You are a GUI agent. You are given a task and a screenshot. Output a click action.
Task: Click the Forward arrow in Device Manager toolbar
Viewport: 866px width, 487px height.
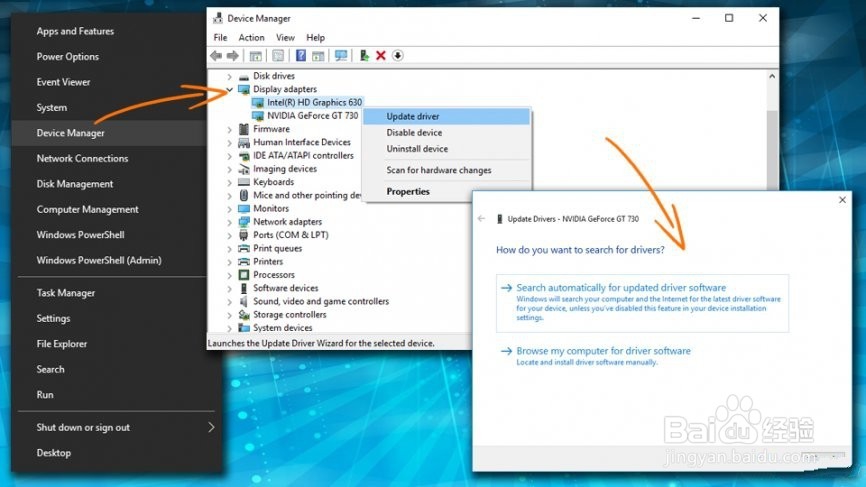233,55
